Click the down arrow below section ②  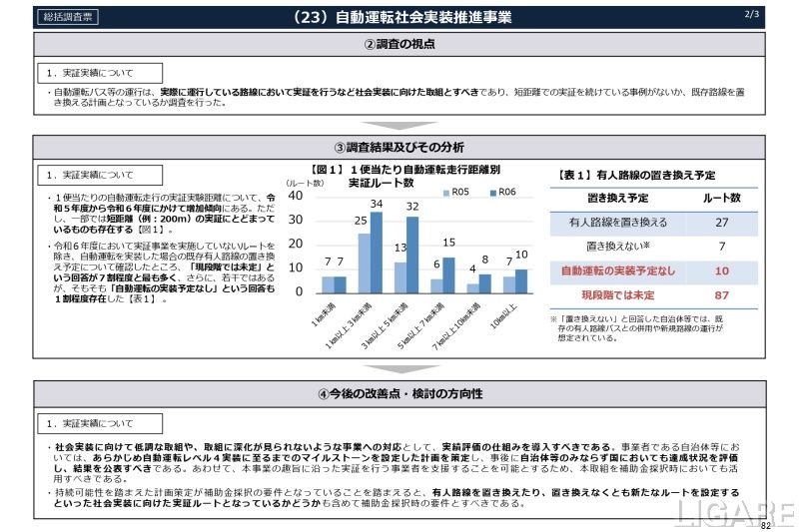[x=399, y=125]
